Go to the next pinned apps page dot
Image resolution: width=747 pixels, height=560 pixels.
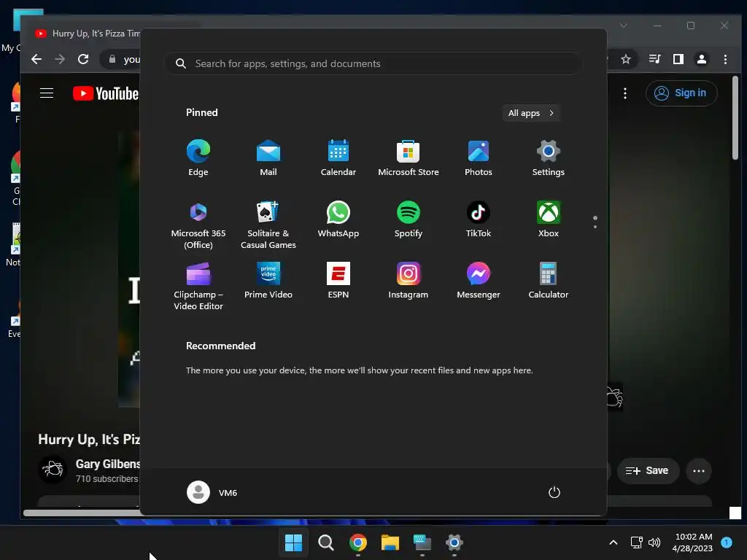[x=595, y=227]
